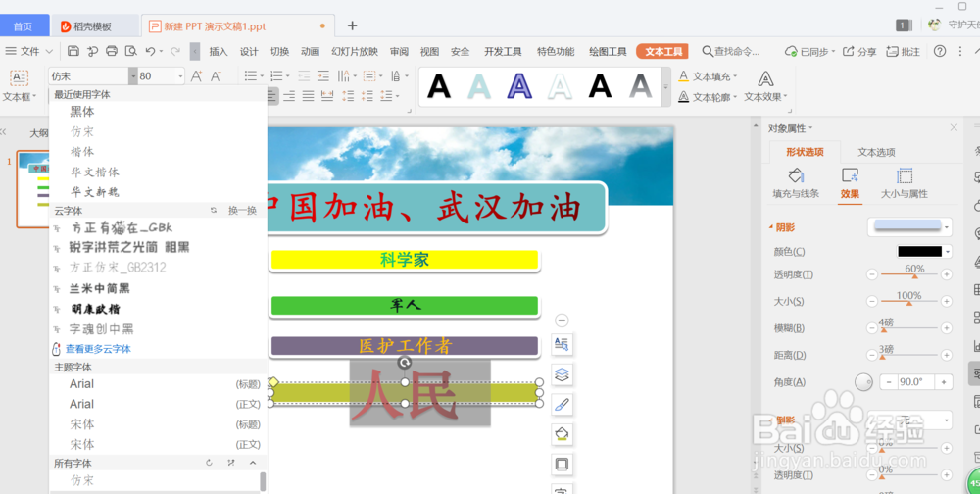
Task: Open the Animation (动画) ribbon tab
Action: pyautogui.click(x=310, y=51)
